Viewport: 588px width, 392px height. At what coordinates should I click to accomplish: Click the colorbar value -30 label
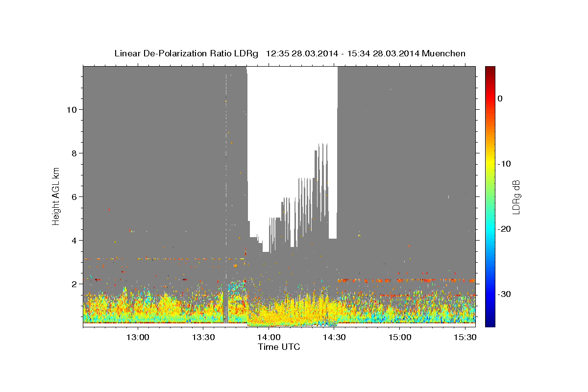tap(505, 294)
